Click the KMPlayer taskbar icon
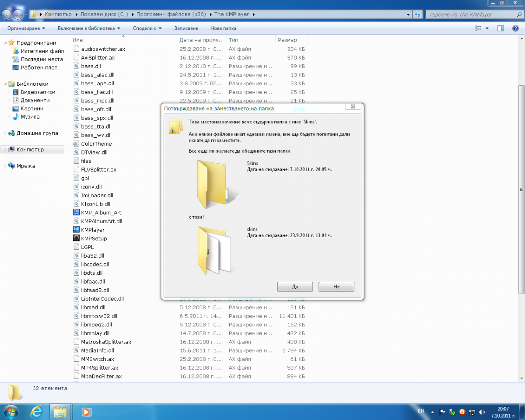This screenshot has width=525, height=420. 86,412
